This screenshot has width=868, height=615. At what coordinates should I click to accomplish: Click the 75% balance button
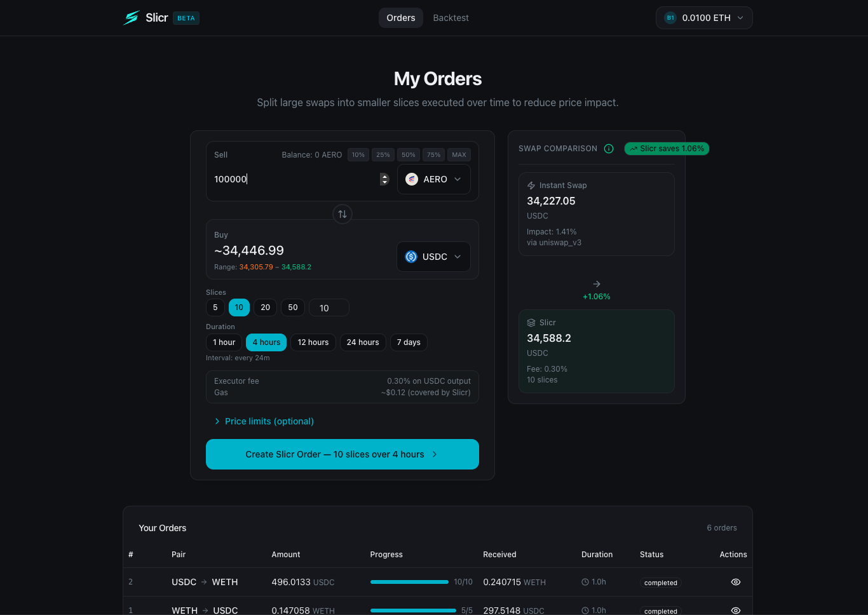pos(434,155)
